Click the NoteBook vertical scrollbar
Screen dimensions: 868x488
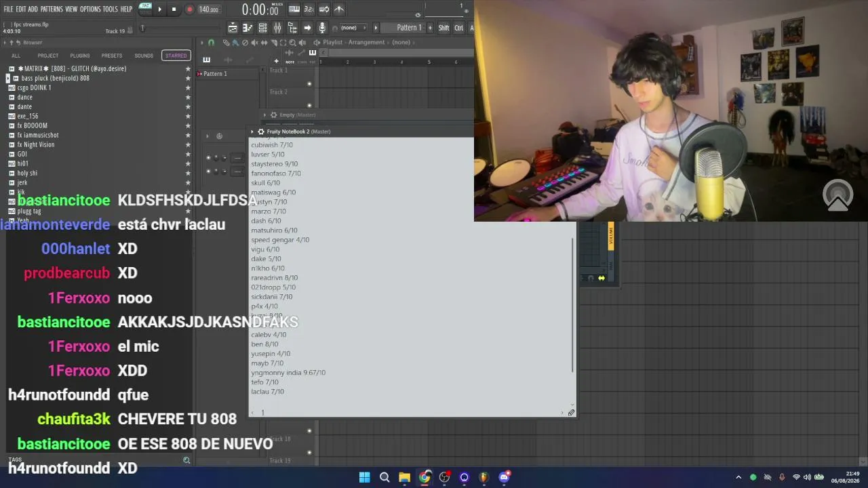point(574,305)
